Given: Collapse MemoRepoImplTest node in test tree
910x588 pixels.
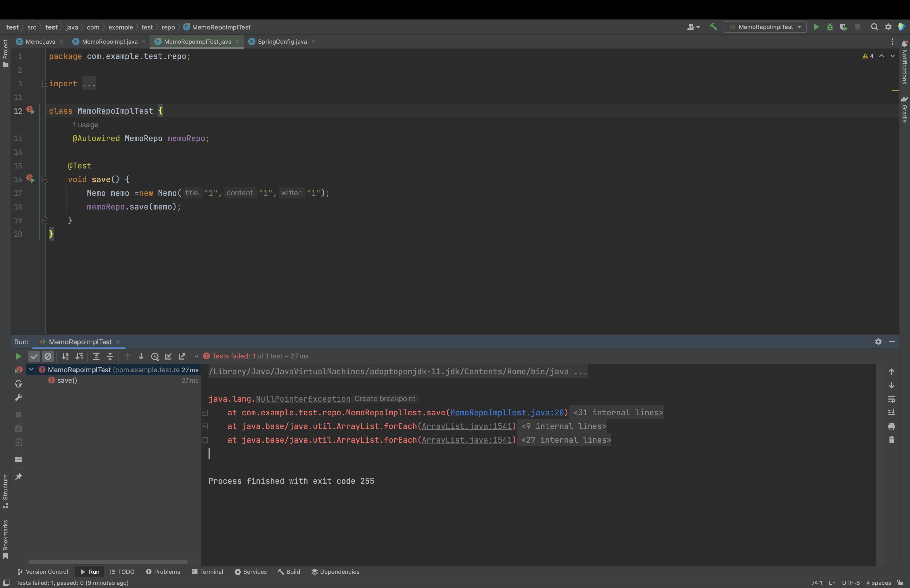Looking at the screenshot, I should [x=32, y=370].
